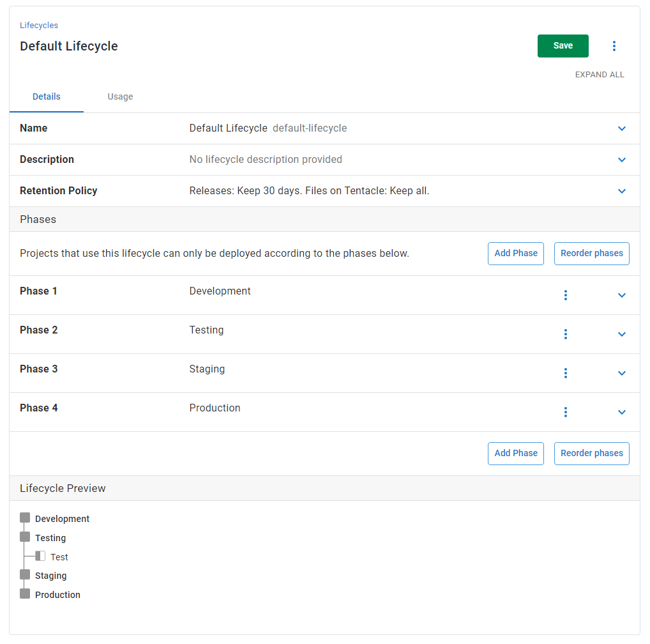Click the Phase 2 label
Screen dimensions: 650x644
click(x=38, y=330)
